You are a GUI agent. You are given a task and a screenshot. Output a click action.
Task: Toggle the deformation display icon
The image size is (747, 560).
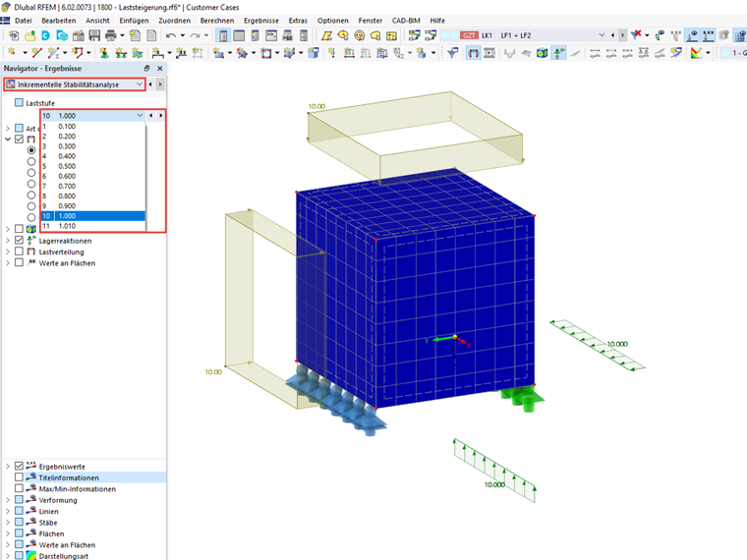(510, 53)
